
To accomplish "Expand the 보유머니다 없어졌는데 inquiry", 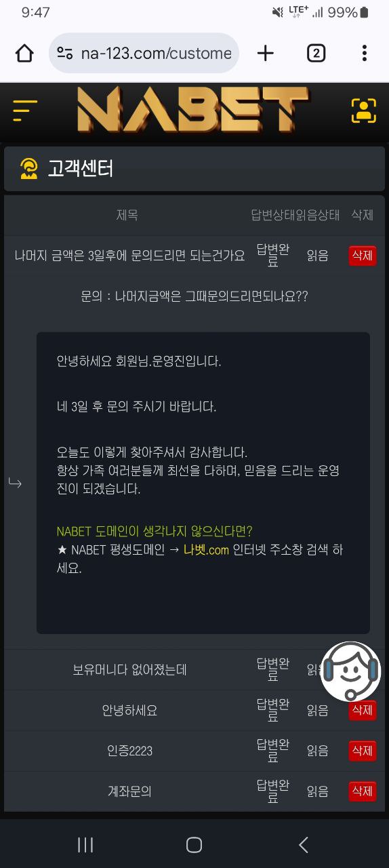I will pyautogui.click(x=129, y=670).
